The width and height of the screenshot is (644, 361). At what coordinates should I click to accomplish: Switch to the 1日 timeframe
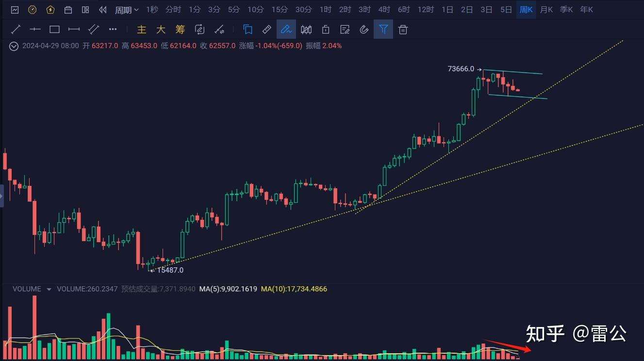[447, 10]
